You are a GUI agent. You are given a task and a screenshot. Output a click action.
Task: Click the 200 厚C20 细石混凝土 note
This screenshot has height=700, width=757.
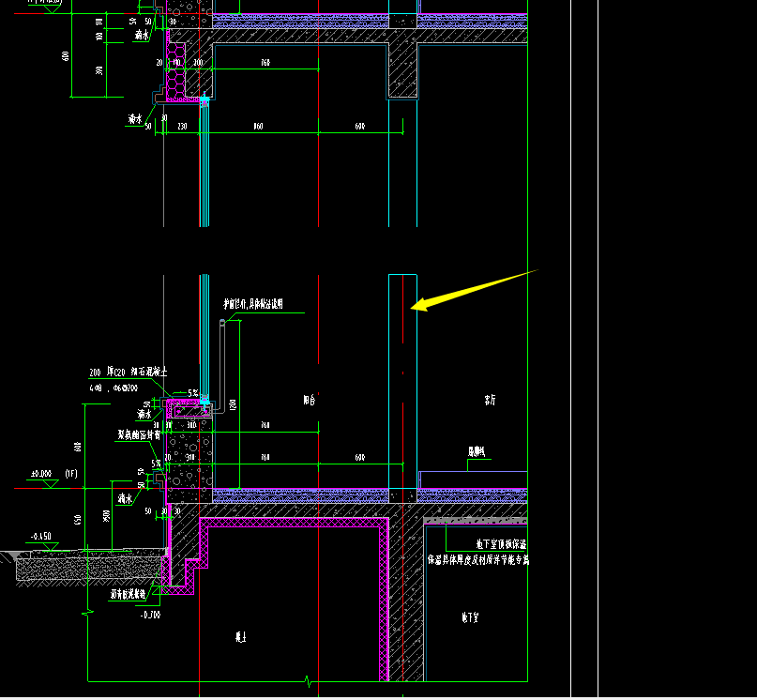pyautogui.click(x=129, y=372)
